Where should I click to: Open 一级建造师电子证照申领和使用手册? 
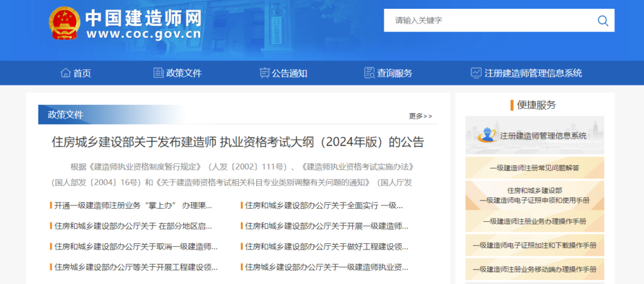[535, 195]
